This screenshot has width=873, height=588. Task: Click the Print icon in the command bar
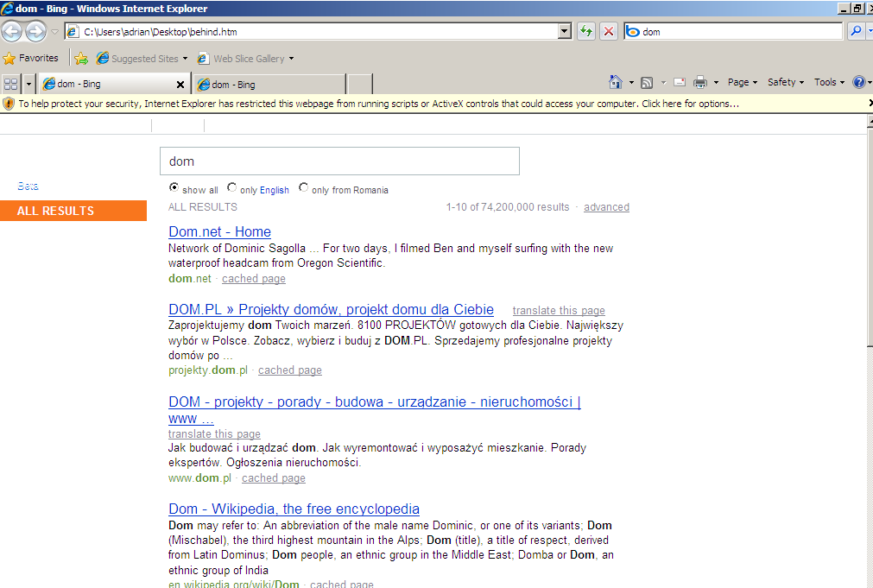699,83
